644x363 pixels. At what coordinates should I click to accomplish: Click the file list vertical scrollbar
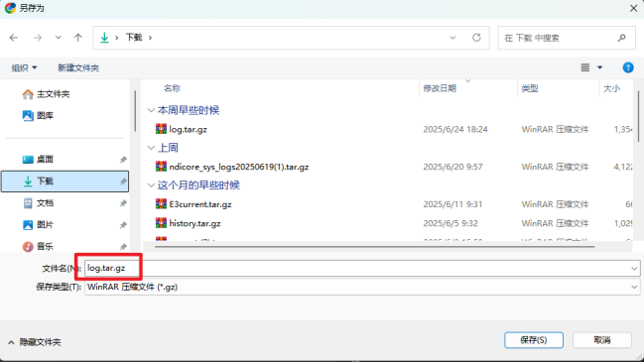pyautogui.click(x=638, y=116)
